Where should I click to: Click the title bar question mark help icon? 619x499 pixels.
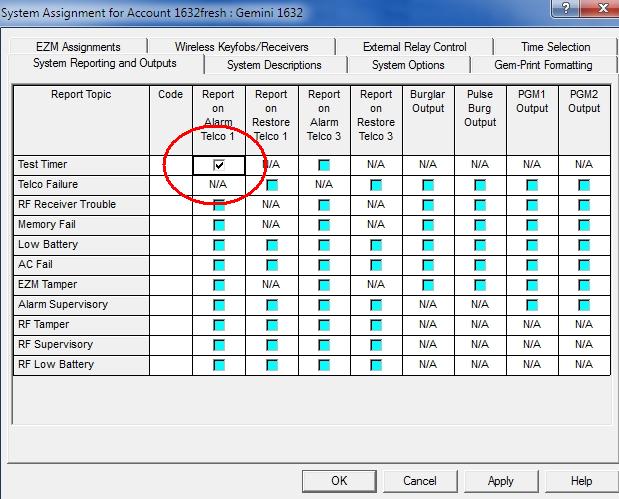tap(568, 9)
